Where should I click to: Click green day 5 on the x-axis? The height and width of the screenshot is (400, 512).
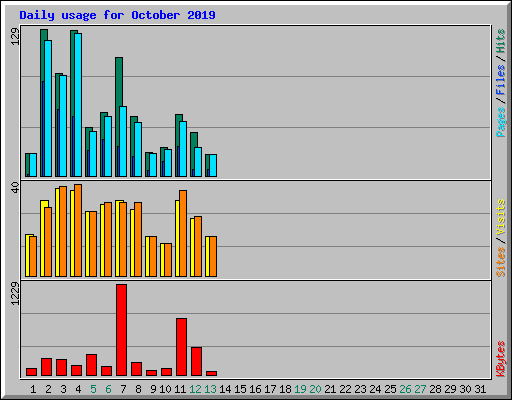click(x=93, y=389)
